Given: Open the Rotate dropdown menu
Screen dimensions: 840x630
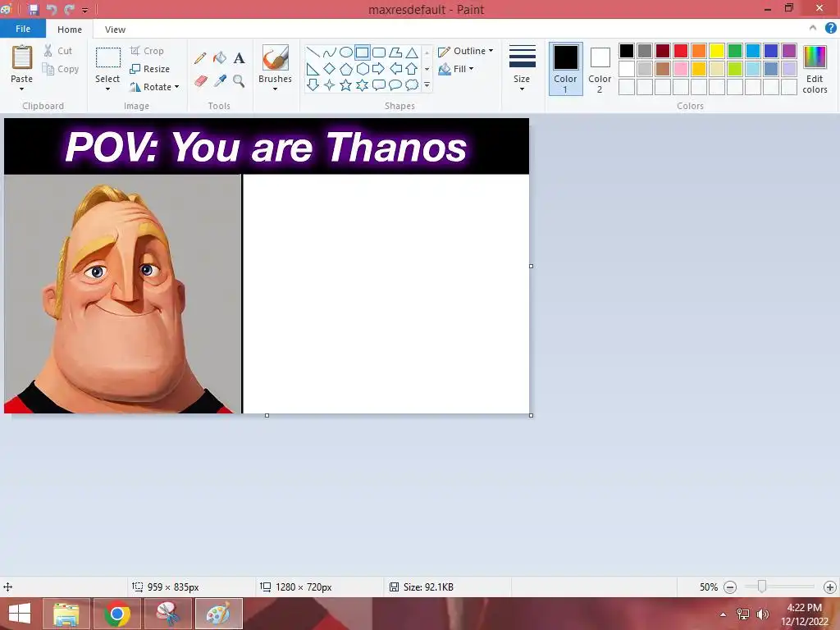Looking at the screenshot, I should click(x=154, y=87).
